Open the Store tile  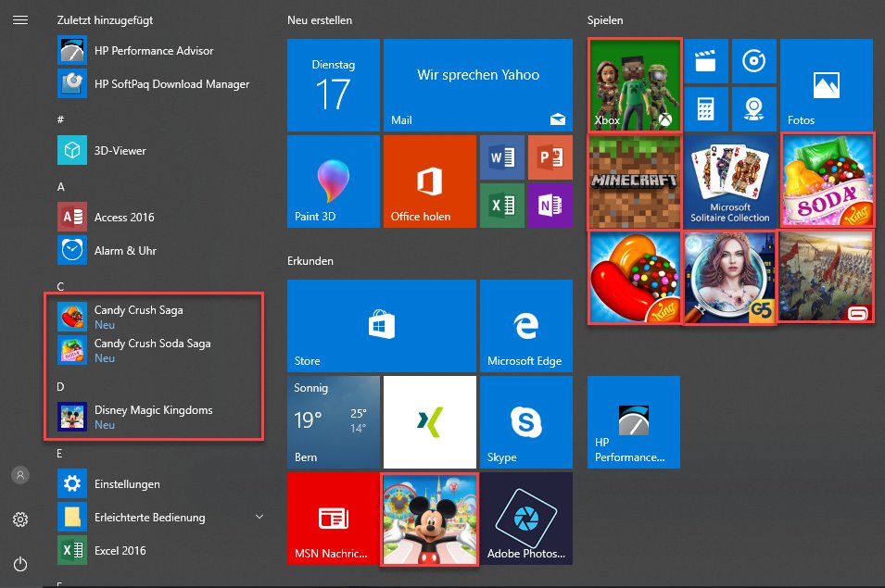coord(382,326)
